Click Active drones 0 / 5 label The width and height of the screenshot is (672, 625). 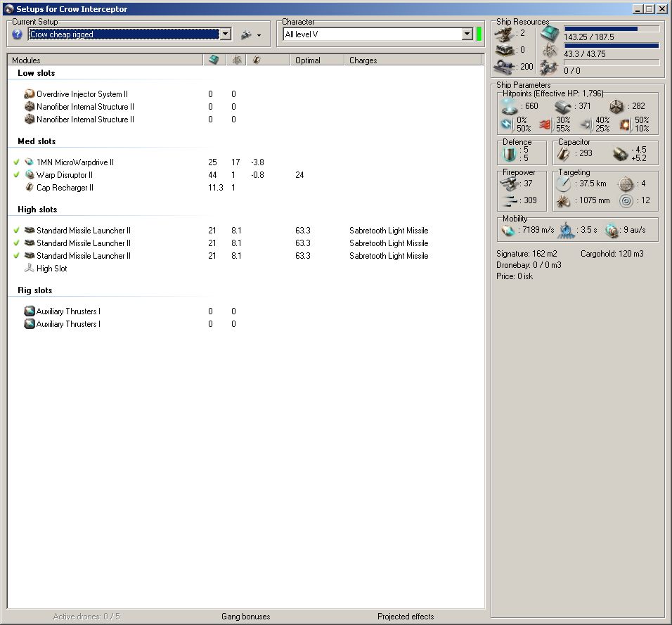coord(86,617)
